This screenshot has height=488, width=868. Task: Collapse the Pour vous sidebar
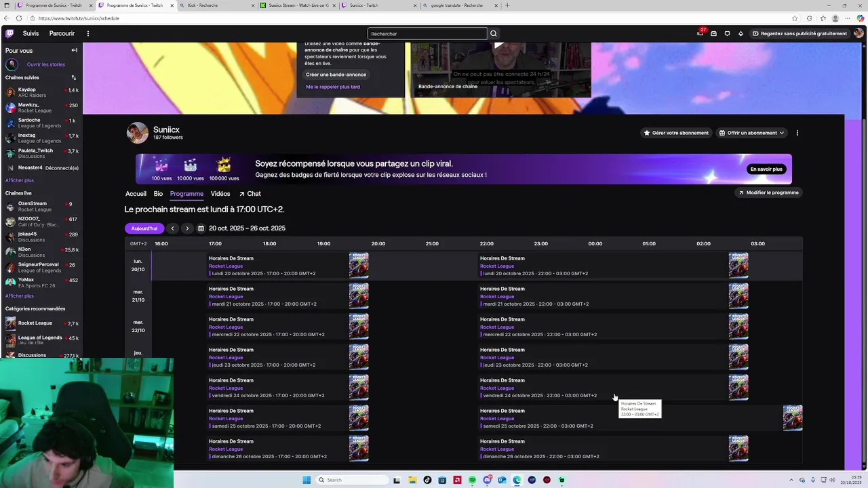[x=74, y=50]
